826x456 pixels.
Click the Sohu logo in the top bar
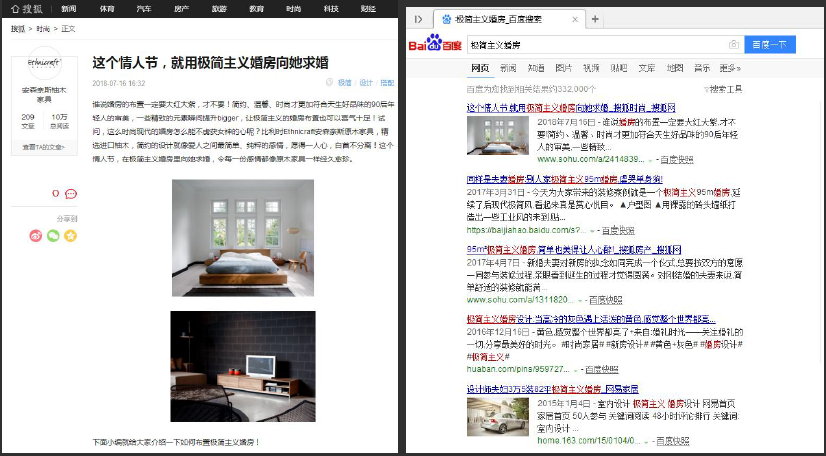click(24, 8)
